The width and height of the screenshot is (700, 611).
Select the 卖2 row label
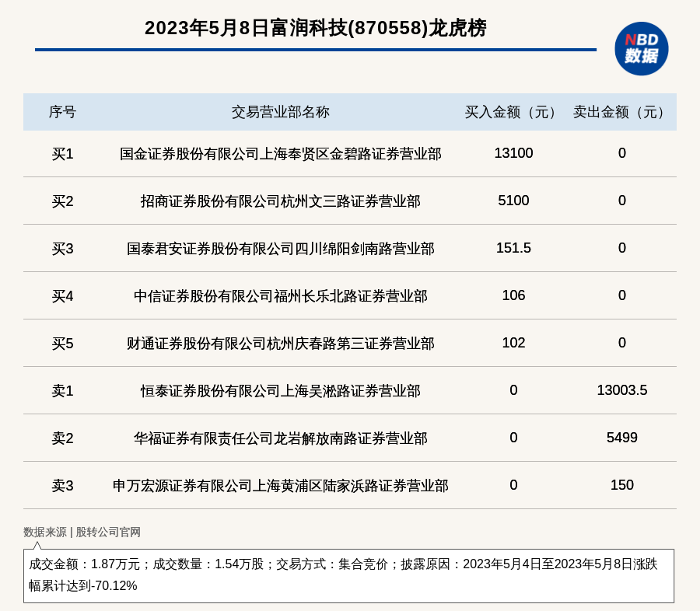(62, 438)
